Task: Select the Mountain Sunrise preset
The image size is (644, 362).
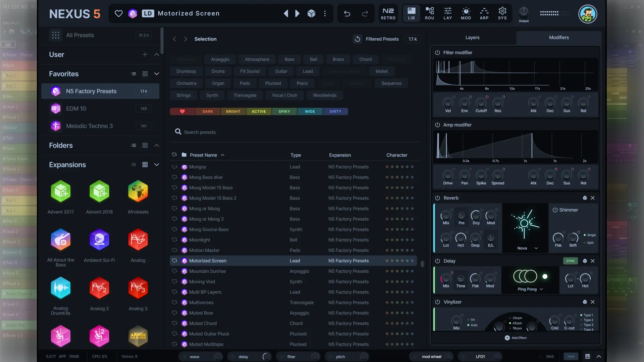Action: tap(293, 271)
